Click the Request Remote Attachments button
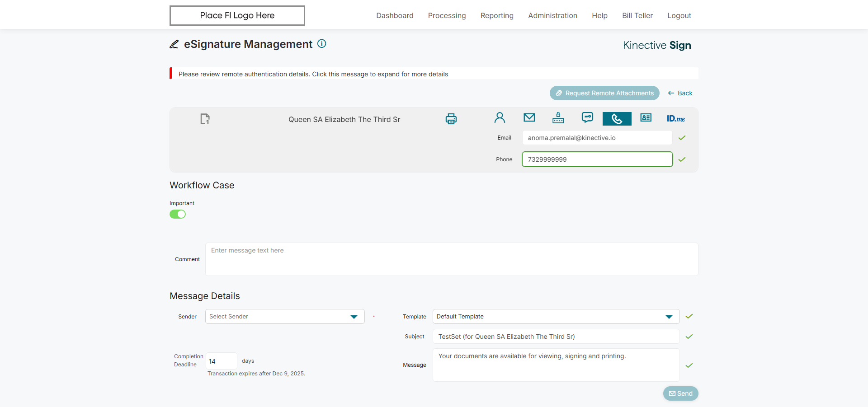 [x=604, y=93]
